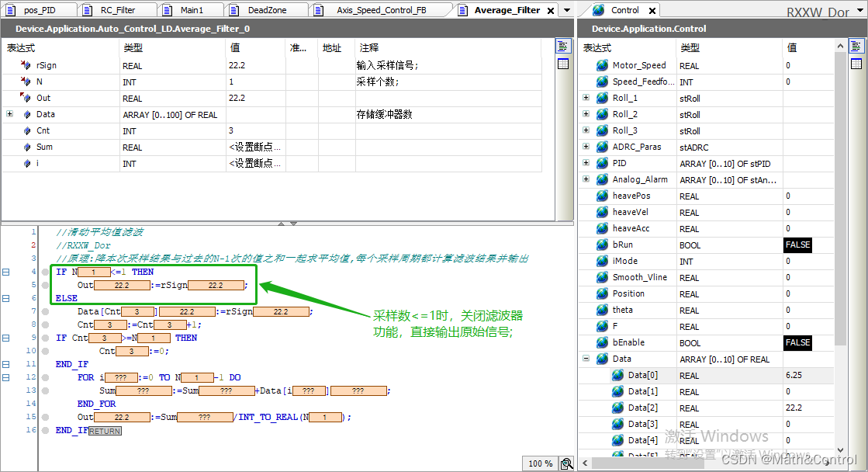Select the magnifier zoom icon near 100%
Image resolution: width=868 pixels, height=472 pixels.
tap(565, 463)
